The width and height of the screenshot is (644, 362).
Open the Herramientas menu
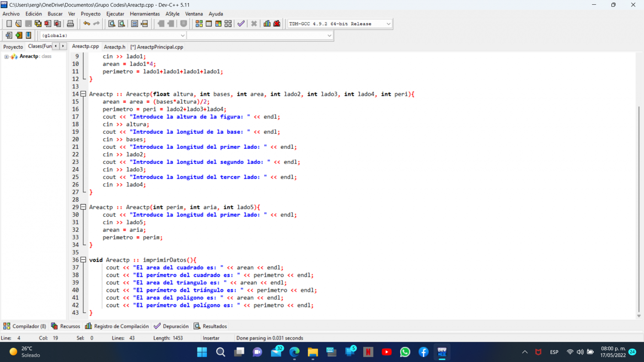pyautogui.click(x=145, y=14)
